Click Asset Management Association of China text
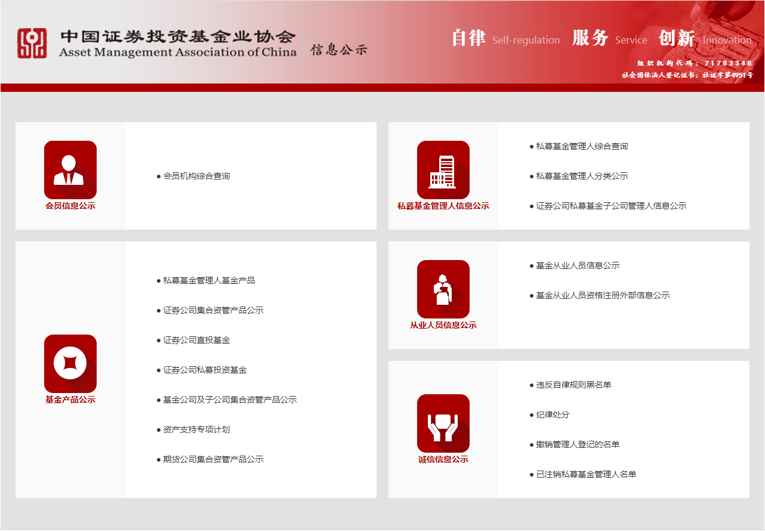 178,52
